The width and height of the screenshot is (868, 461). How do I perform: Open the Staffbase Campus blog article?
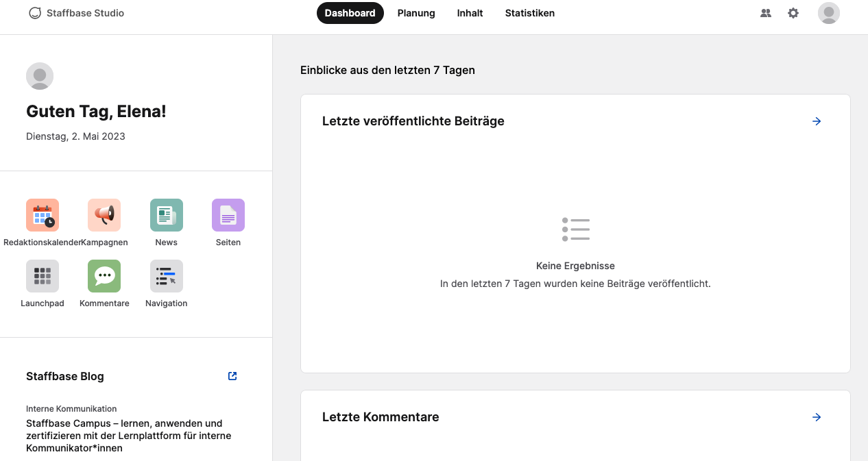(x=129, y=436)
